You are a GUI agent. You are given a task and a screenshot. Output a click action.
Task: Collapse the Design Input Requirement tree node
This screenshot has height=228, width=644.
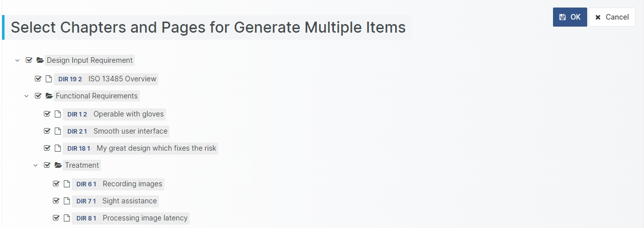(18, 60)
